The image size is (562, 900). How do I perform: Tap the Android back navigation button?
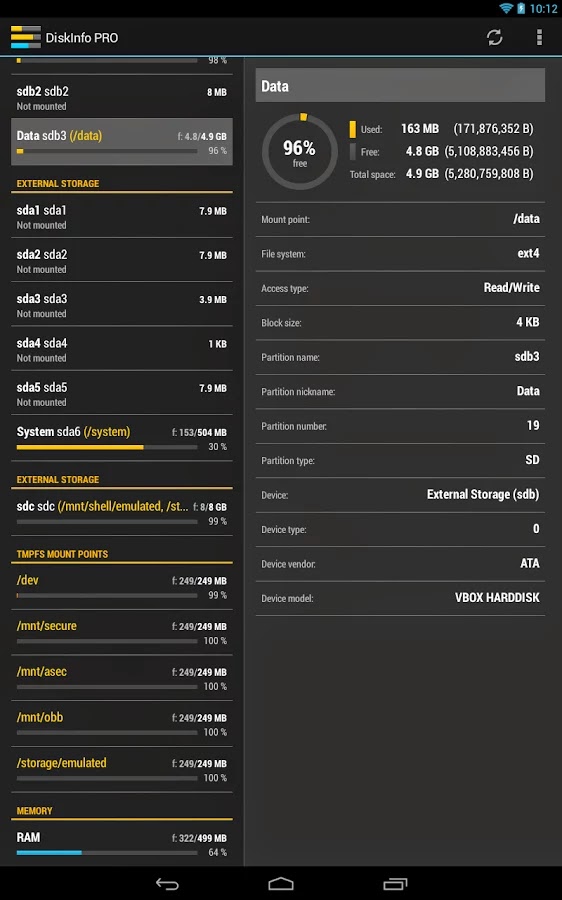[x=167, y=884]
